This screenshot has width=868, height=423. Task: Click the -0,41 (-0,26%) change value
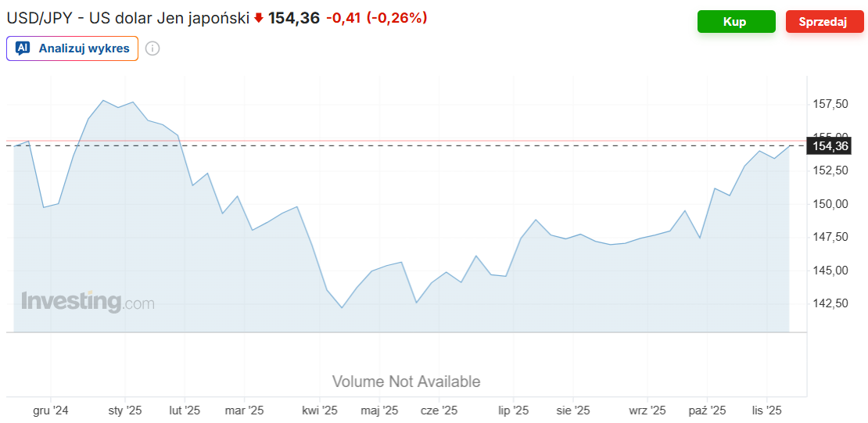(376, 17)
